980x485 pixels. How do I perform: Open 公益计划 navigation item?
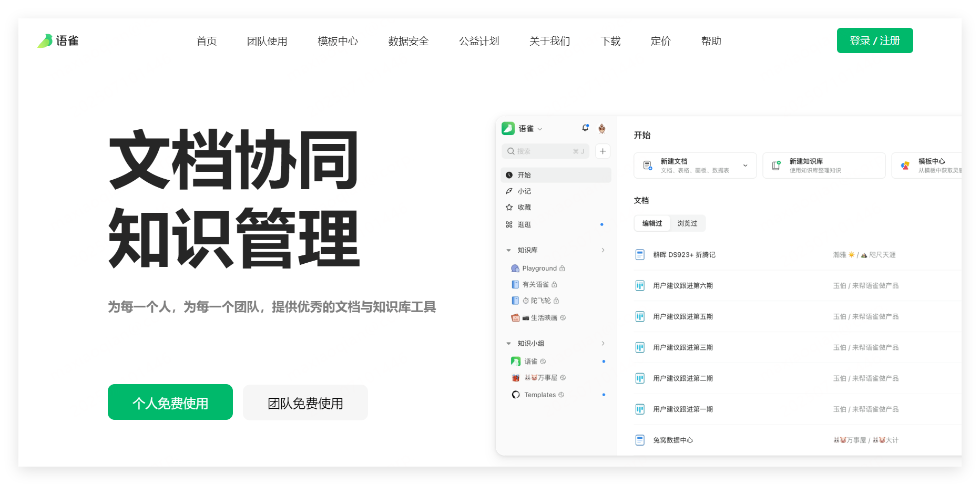(479, 41)
